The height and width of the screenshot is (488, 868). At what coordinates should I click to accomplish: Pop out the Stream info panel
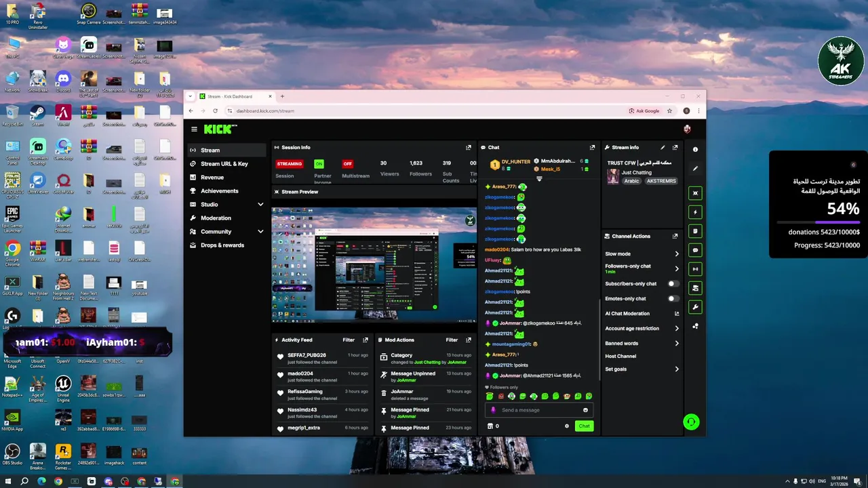(675, 147)
